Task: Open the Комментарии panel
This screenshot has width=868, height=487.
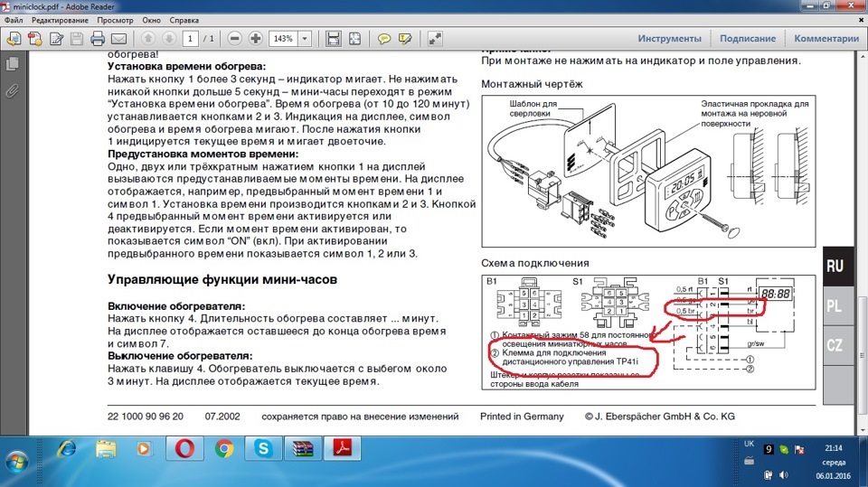Action: (x=826, y=39)
